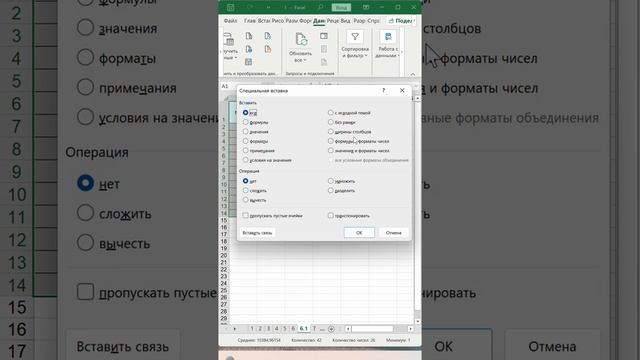Switch to the Главная ribbon tab

[250, 21]
